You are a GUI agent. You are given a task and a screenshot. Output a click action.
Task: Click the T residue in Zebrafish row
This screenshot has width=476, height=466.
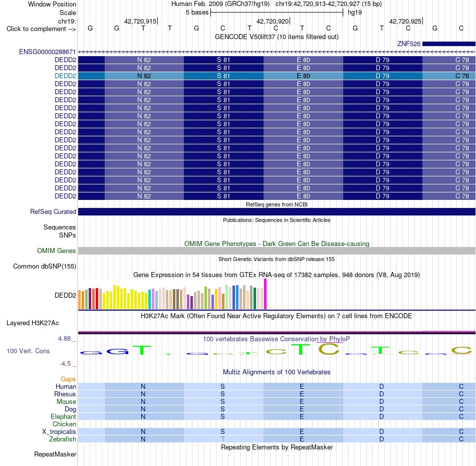pos(223,439)
